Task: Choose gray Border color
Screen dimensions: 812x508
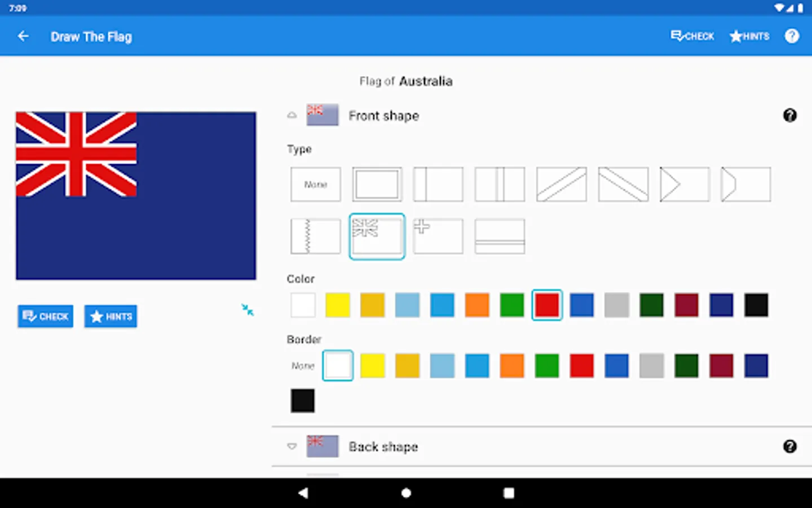Action: (652, 366)
